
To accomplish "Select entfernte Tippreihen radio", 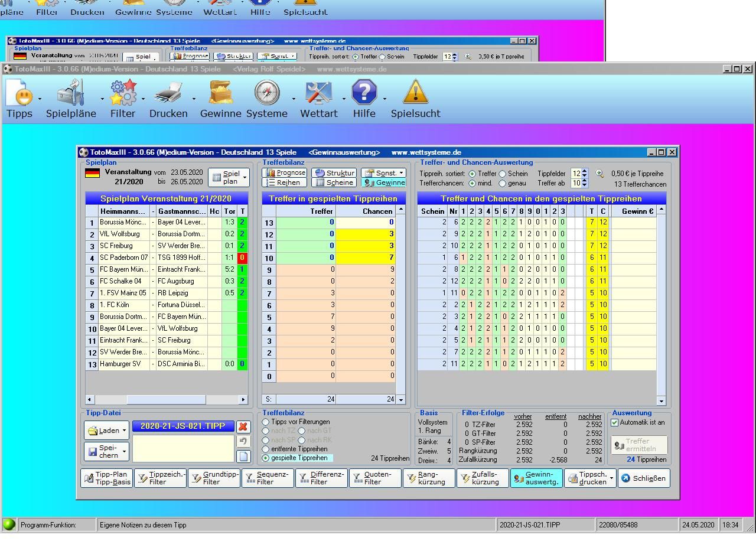I will (x=266, y=449).
